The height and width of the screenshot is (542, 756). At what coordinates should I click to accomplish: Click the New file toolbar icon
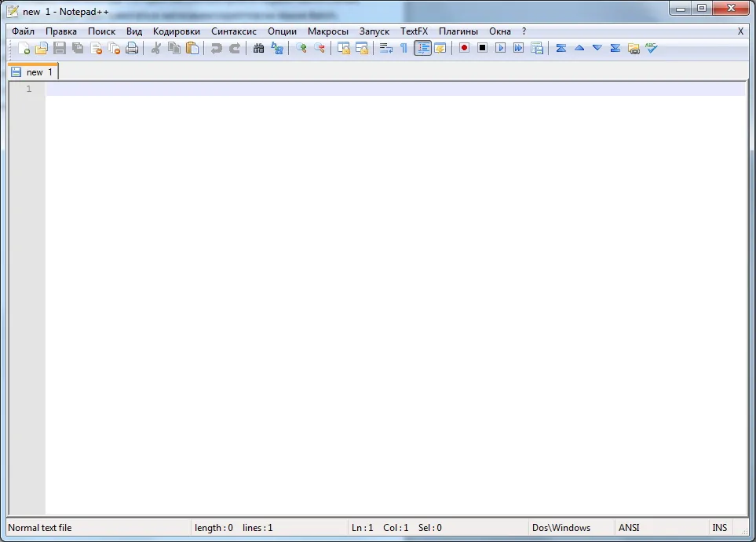(24, 48)
